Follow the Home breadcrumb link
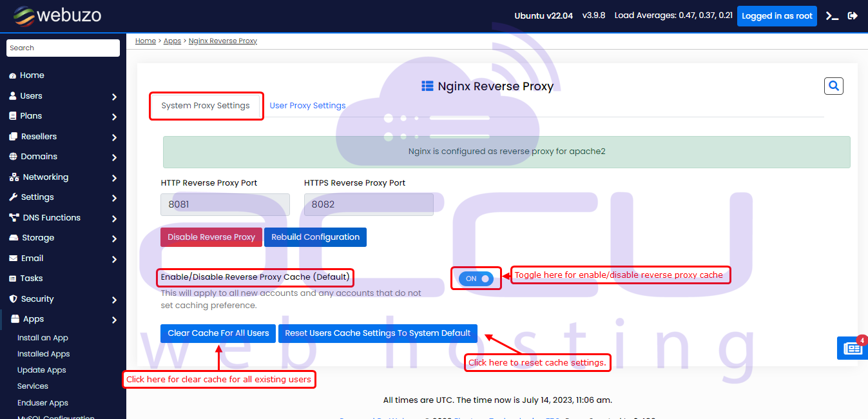868x419 pixels. tap(146, 41)
